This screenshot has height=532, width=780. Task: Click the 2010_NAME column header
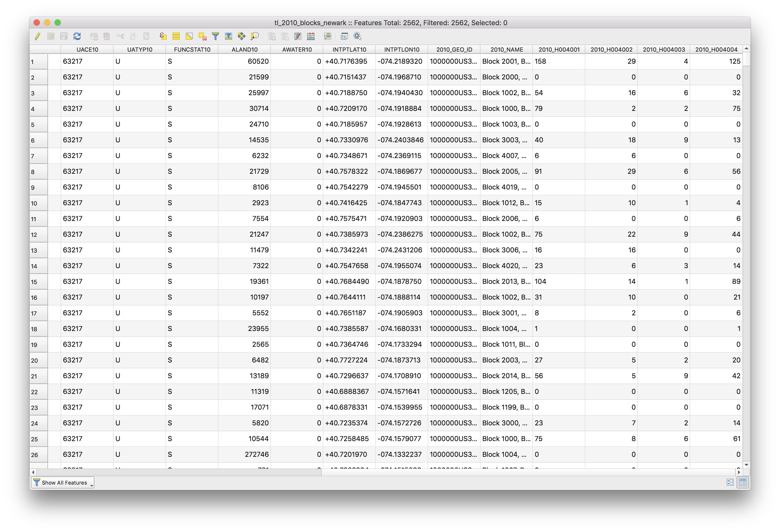(x=506, y=50)
